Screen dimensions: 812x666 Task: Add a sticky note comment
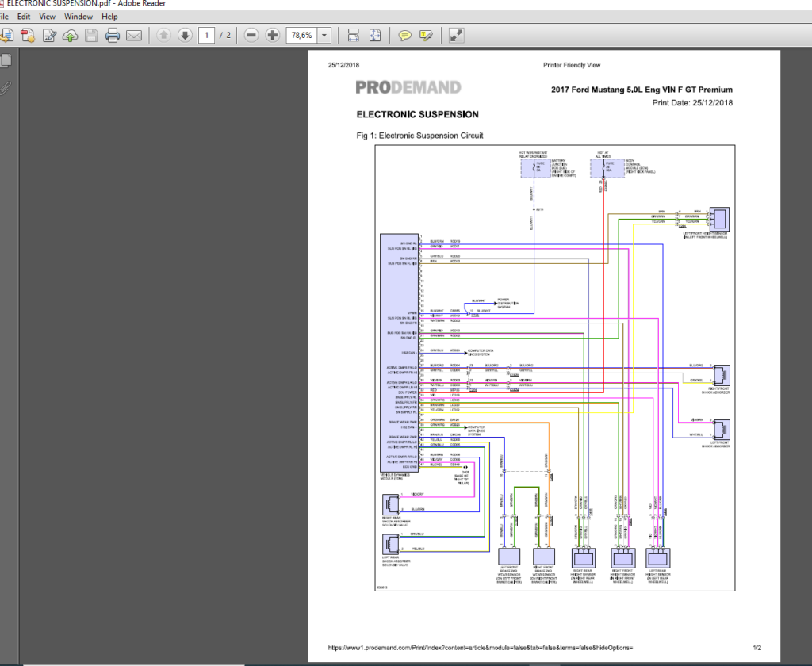pyautogui.click(x=404, y=35)
